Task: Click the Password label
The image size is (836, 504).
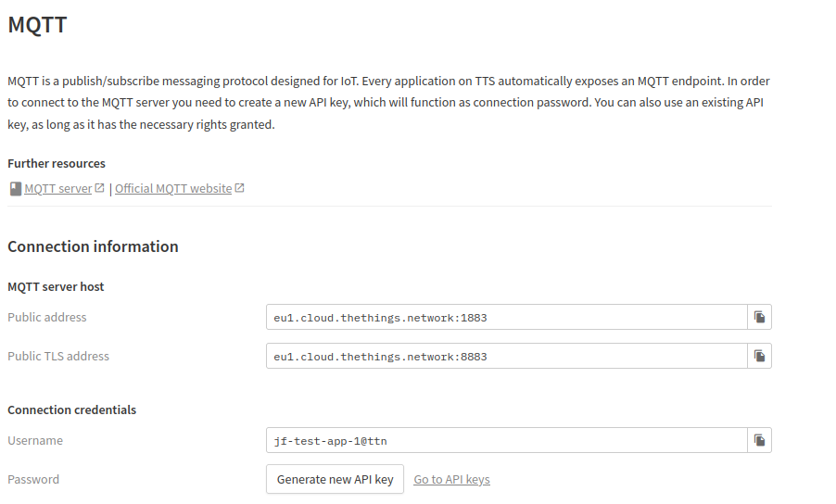Action: coord(33,480)
